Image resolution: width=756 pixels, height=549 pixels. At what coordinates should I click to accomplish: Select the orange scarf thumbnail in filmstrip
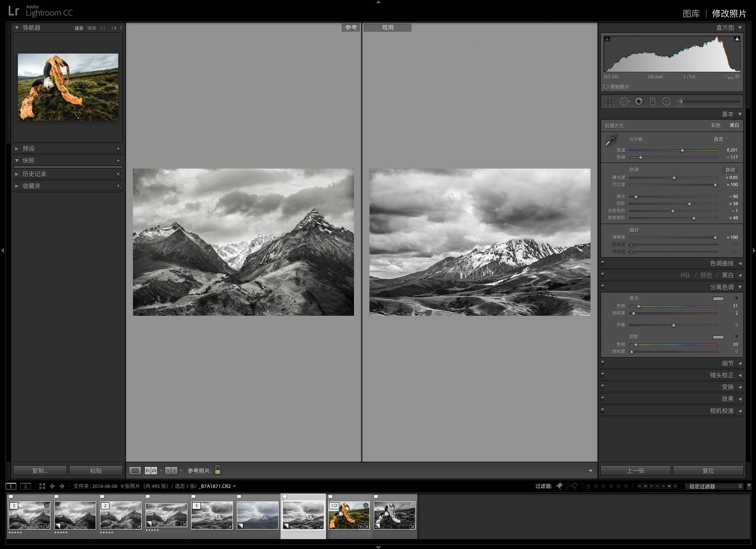pyautogui.click(x=349, y=515)
